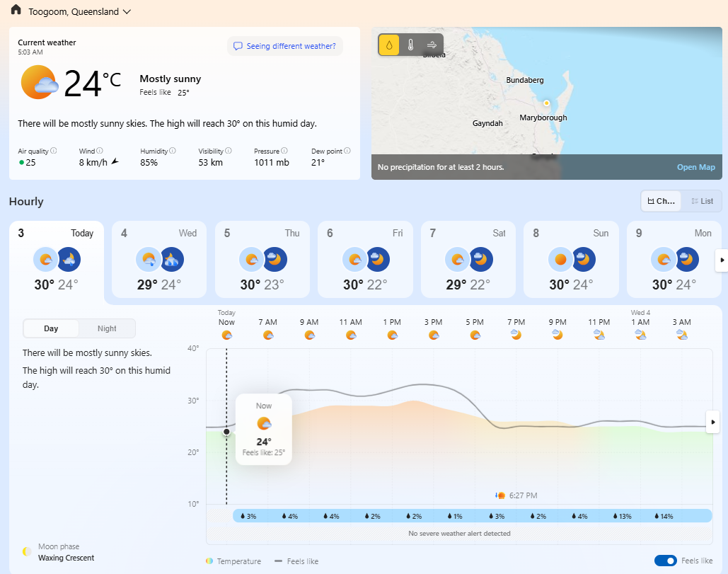728x574 pixels.
Task: Switch hourly view to List
Action: tap(702, 201)
